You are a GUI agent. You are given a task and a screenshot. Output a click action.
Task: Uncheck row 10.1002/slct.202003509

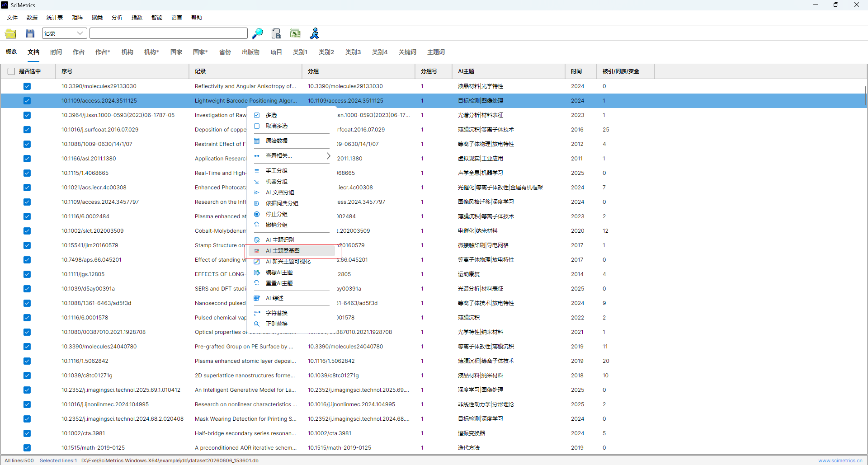pyautogui.click(x=27, y=231)
